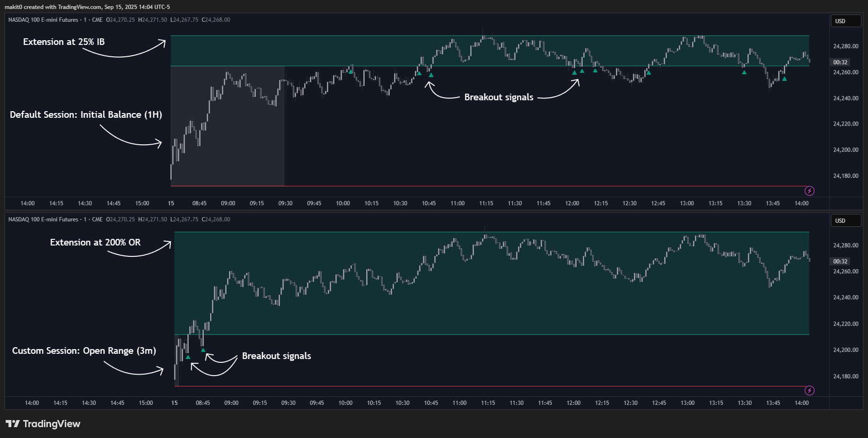Click the '15' date label on upper chart axis

[171, 203]
